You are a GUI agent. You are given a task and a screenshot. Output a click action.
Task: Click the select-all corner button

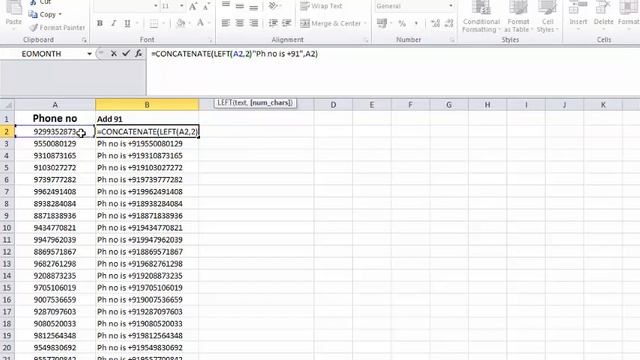(7, 105)
